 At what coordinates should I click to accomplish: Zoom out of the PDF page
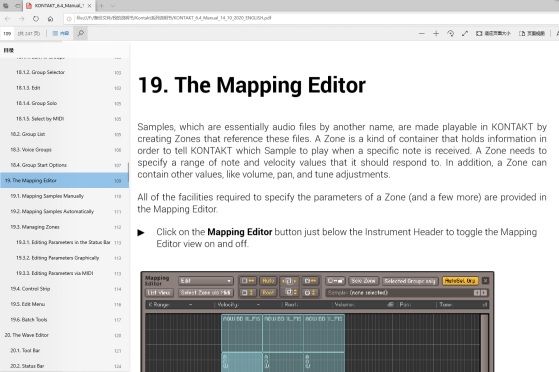(422, 34)
